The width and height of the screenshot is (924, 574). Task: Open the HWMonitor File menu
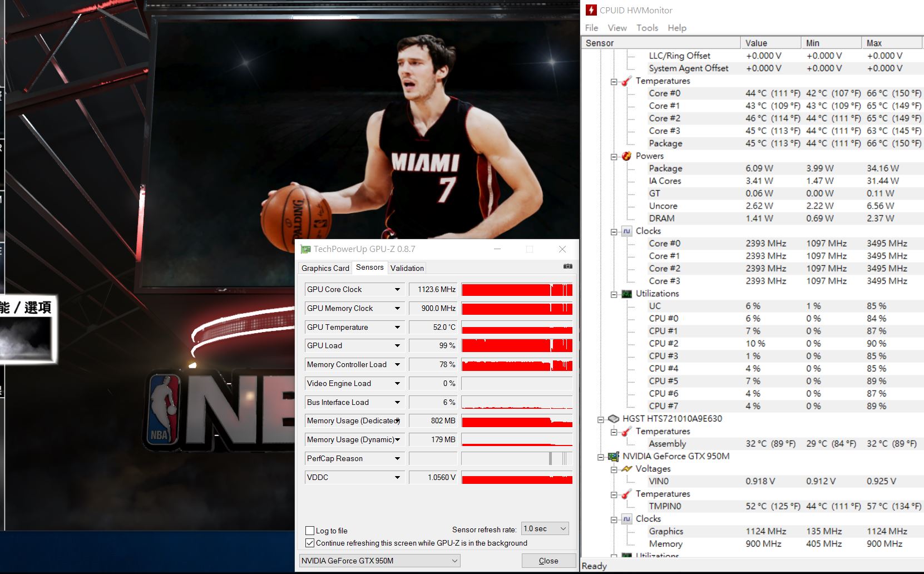(591, 28)
